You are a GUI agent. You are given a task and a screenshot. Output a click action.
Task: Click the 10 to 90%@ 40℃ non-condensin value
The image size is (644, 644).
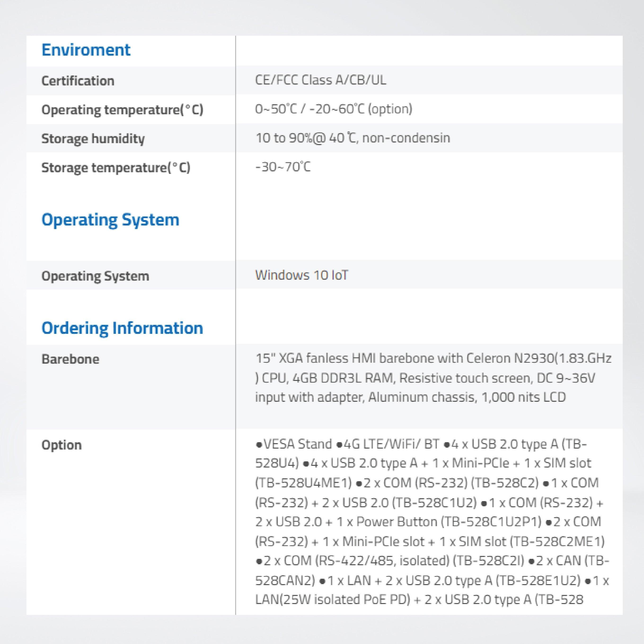353,138
